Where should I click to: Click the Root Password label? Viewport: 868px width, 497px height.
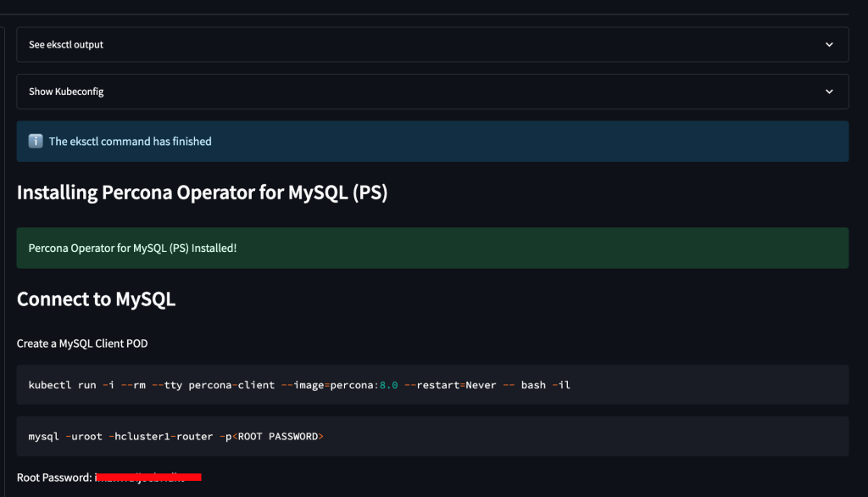pyautogui.click(x=53, y=477)
